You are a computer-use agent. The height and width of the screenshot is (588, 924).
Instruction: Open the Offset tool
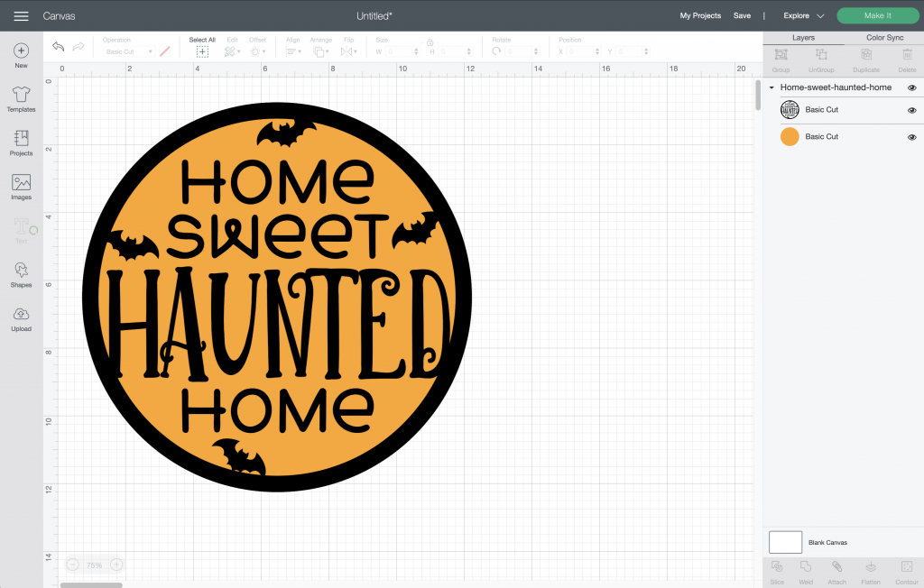[x=257, y=51]
